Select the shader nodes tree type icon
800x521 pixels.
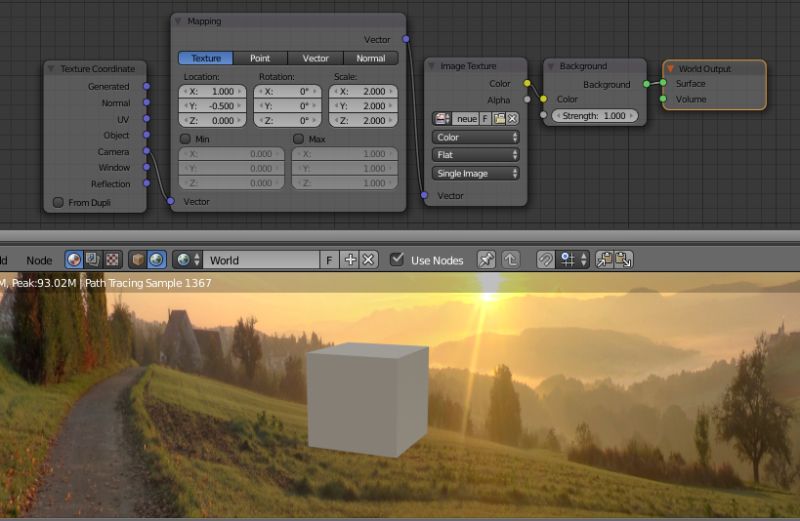click(x=74, y=260)
